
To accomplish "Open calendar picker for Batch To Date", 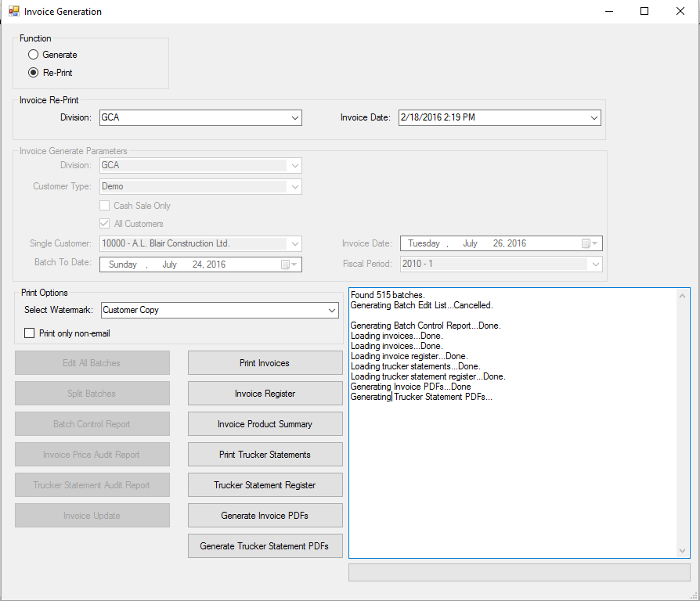I will [289, 265].
